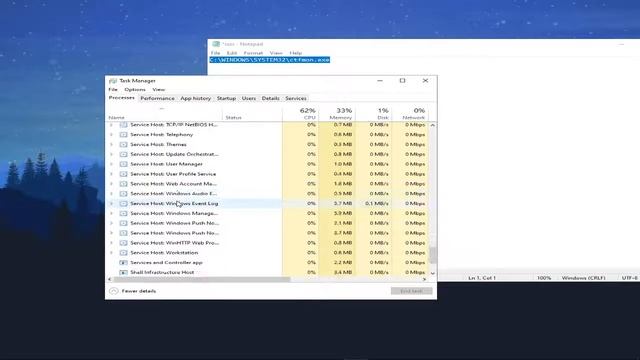This screenshot has height=360, width=640.
Task: Switch to the Performance tab
Action: point(157,98)
